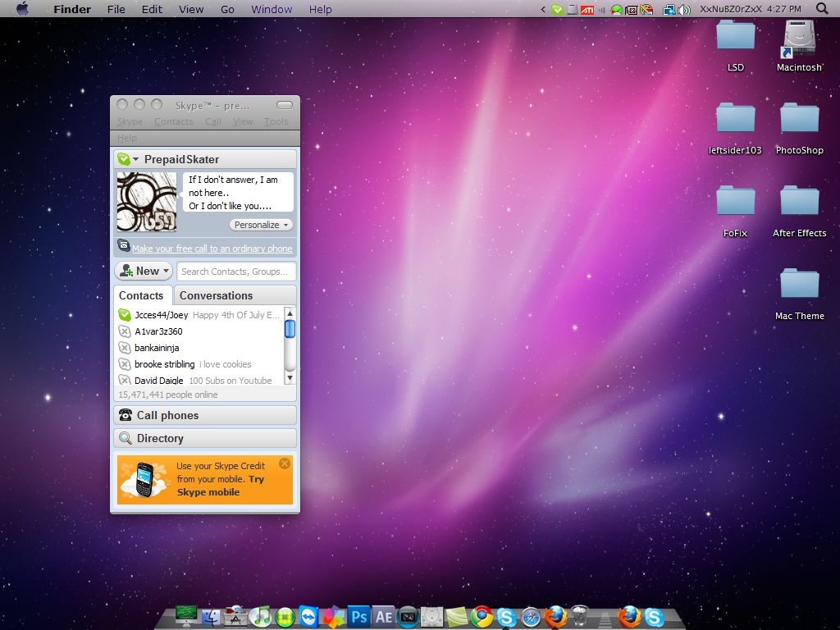This screenshot has height=630, width=840.
Task: Open the Finder face icon in the dock
Action: 211,618
